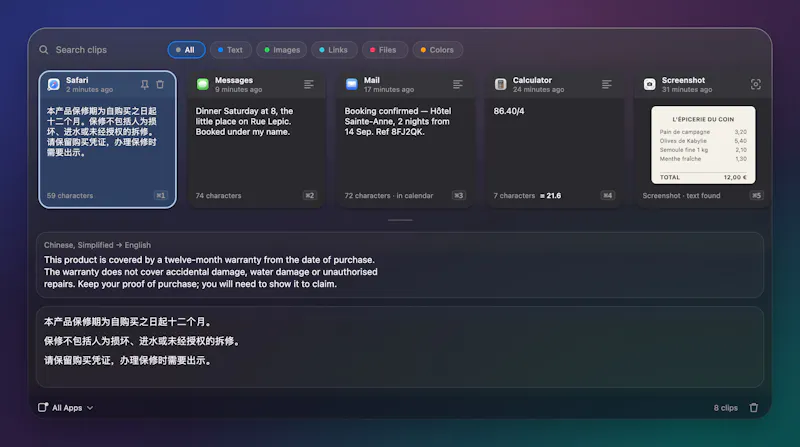Select the Dinner Saturday Messages clip text
This screenshot has height=447, width=800.
coord(244,121)
